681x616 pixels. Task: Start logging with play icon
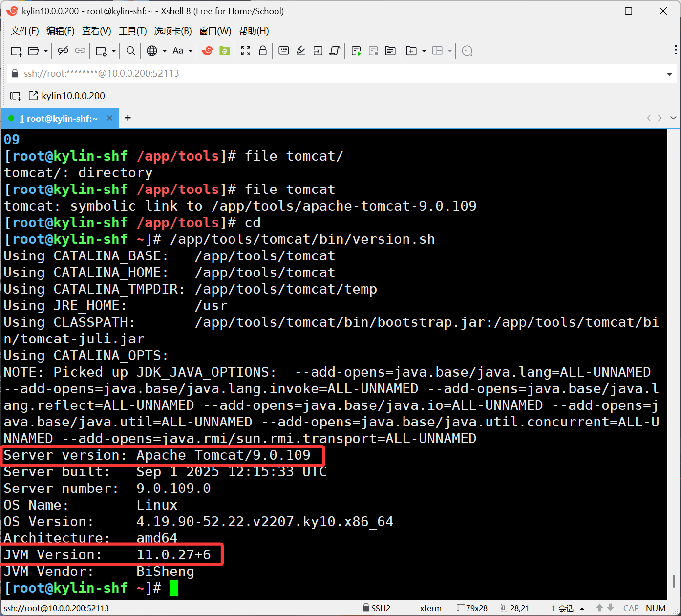pos(357,51)
